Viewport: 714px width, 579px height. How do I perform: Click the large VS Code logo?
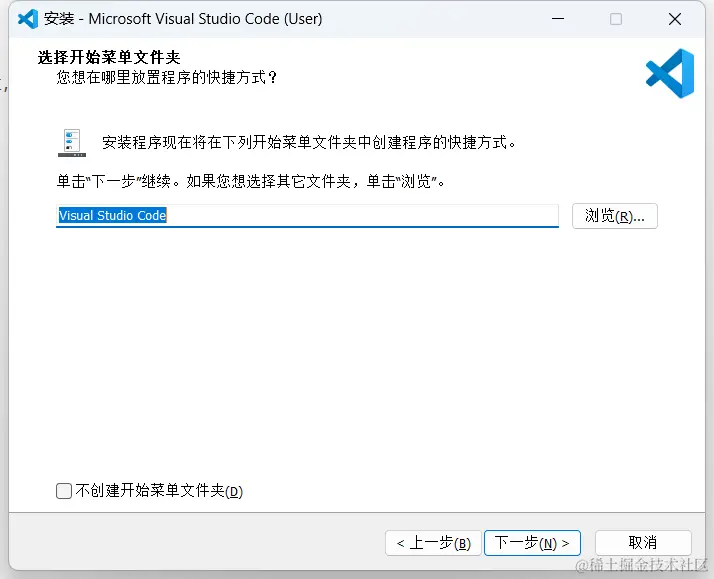coord(670,73)
